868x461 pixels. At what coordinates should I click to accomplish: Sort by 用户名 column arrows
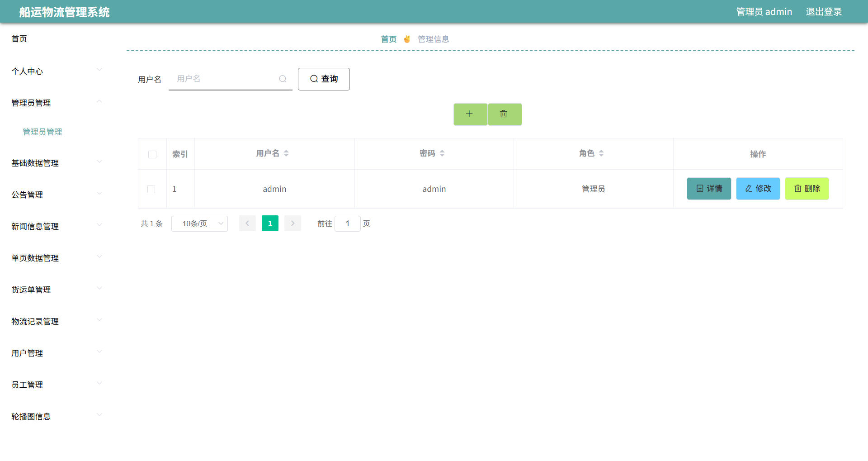286,153
